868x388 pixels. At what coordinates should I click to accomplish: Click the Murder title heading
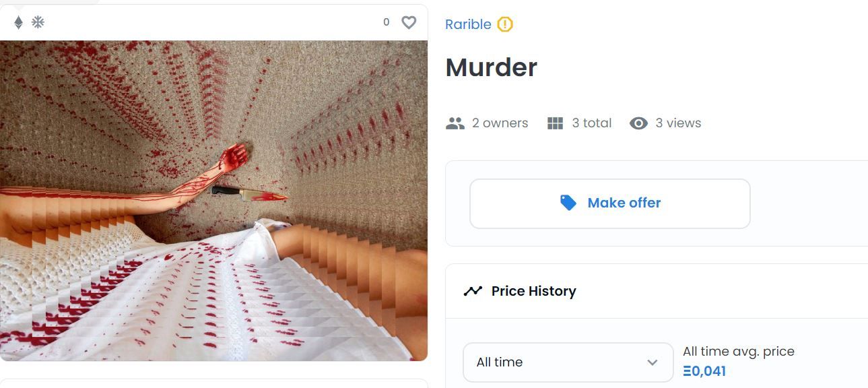pyautogui.click(x=492, y=67)
